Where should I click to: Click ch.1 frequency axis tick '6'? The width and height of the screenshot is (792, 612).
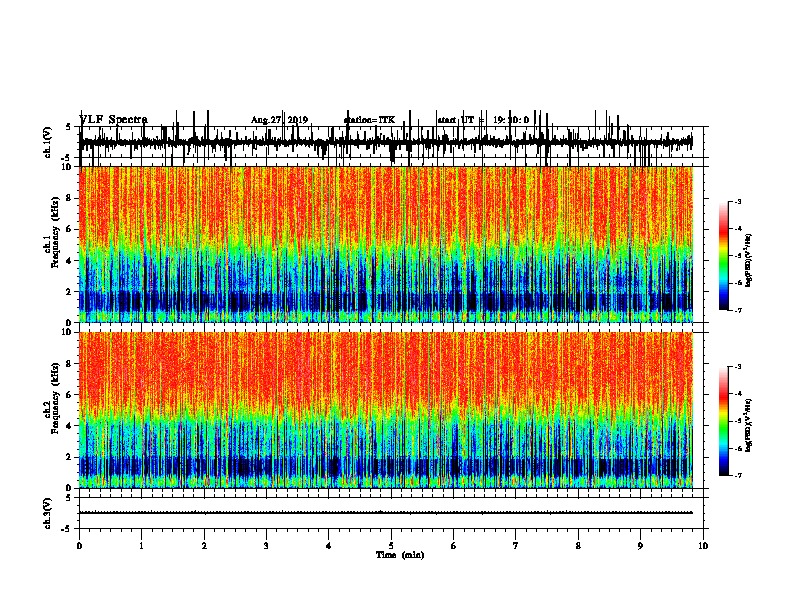point(70,229)
